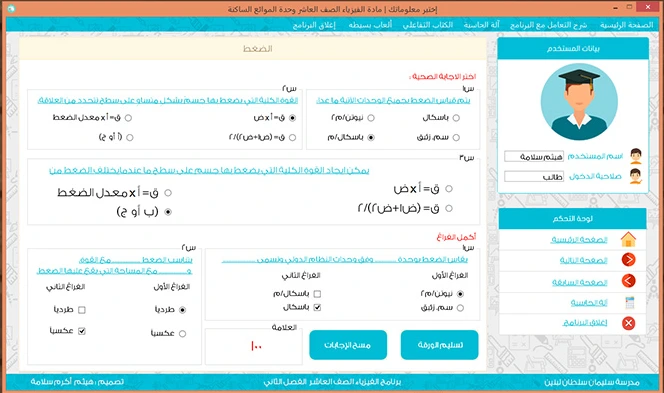The width and height of the screenshot is (664, 393).
Task: Toggle the باسكال checkbox under الفراغ الثاني
Action: point(317,307)
